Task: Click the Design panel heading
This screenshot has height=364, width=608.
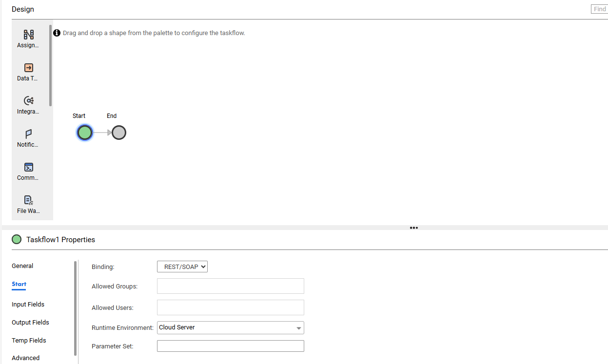Action: point(23,9)
